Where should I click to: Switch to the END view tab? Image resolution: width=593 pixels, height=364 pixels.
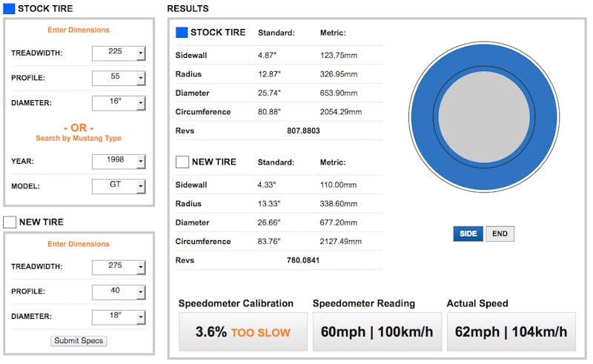coord(500,234)
